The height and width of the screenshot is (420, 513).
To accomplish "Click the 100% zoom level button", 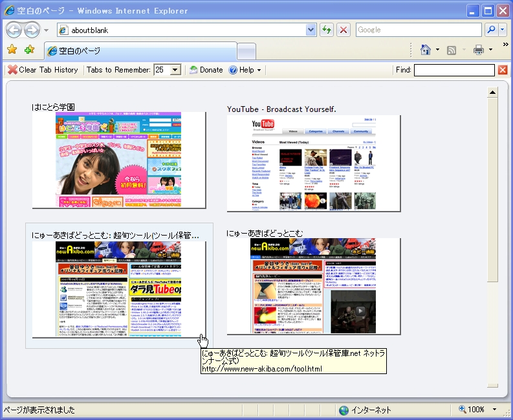I will point(472,409).
